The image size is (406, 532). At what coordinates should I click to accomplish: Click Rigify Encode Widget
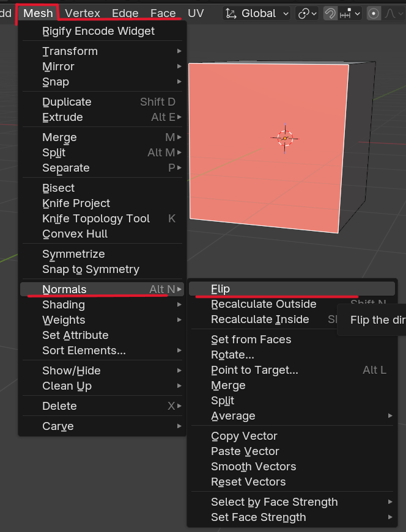tap(98, 31)
